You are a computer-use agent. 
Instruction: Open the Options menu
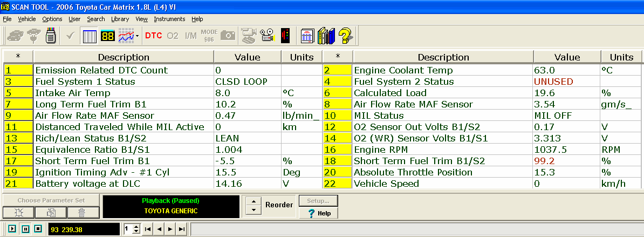tap(52, 19)
